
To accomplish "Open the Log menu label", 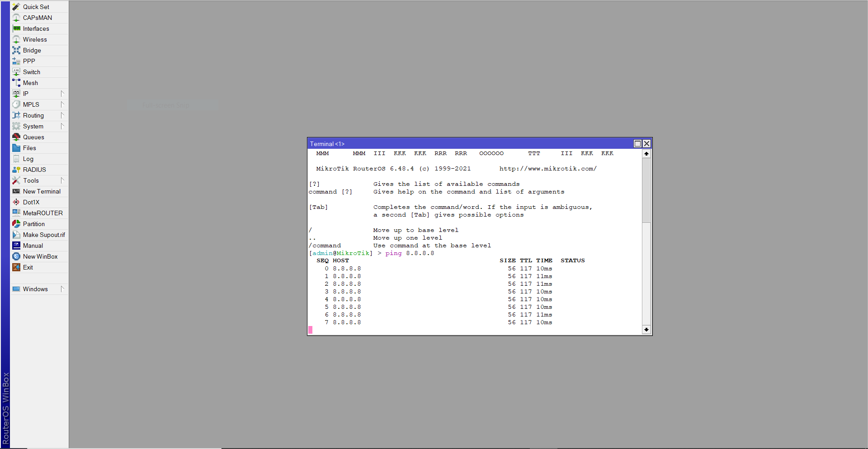I will coord(28,159).
